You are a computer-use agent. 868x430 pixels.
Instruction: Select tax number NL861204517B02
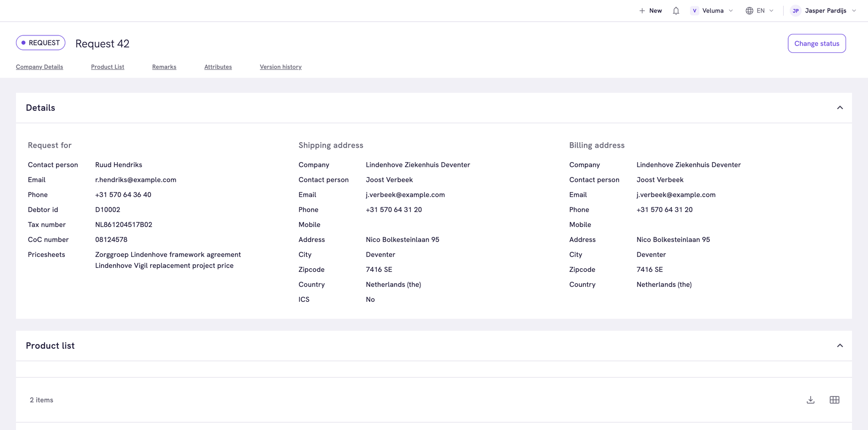coord(124,224)
